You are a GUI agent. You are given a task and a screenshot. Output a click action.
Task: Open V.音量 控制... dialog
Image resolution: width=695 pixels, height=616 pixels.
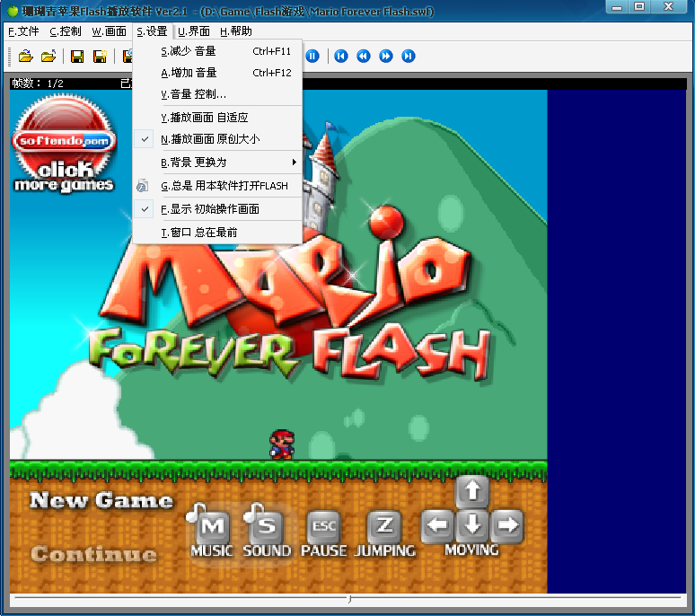(217, 94)
